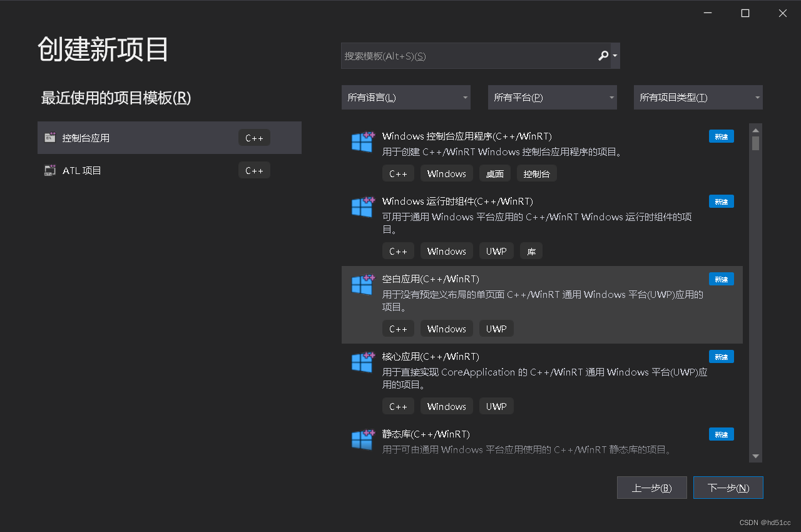Select 空白应用(C++/WinRT) title
This screenshot has width=801, height=532.
point(431,279)
